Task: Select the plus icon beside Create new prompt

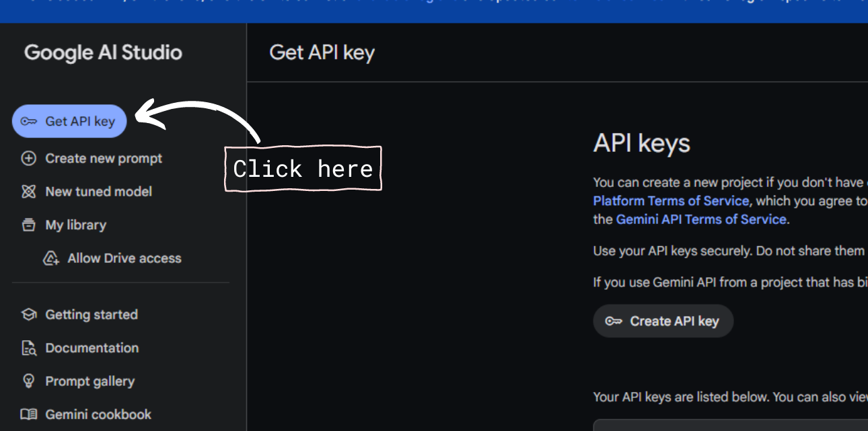Action: 28,158
